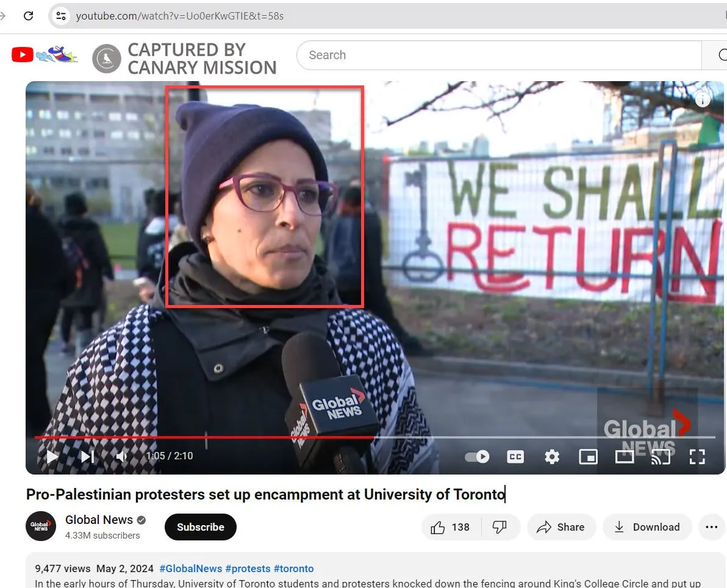727x588 pixels.
Task: Seek using the video progress bar
Action: [x=366, y=437]
